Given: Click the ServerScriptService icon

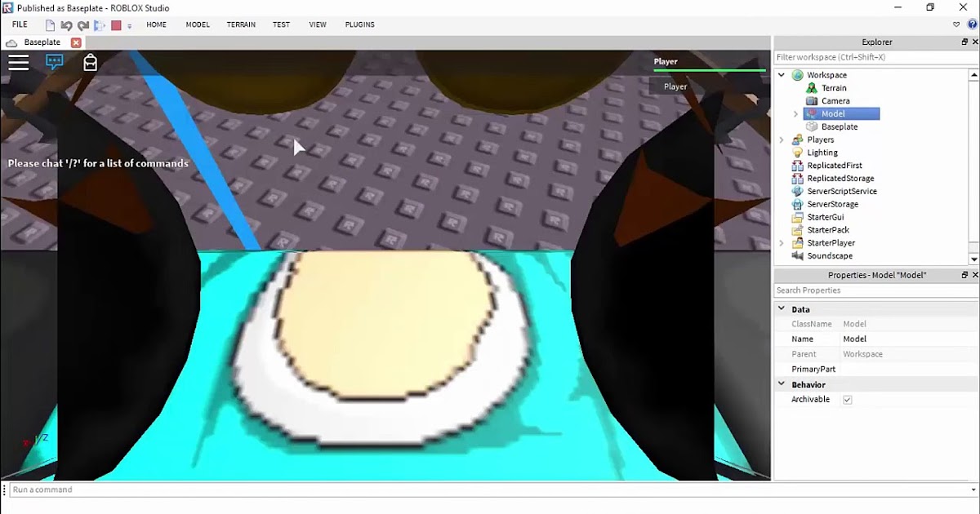Looking at the screenshot, I should coord(798,192).
